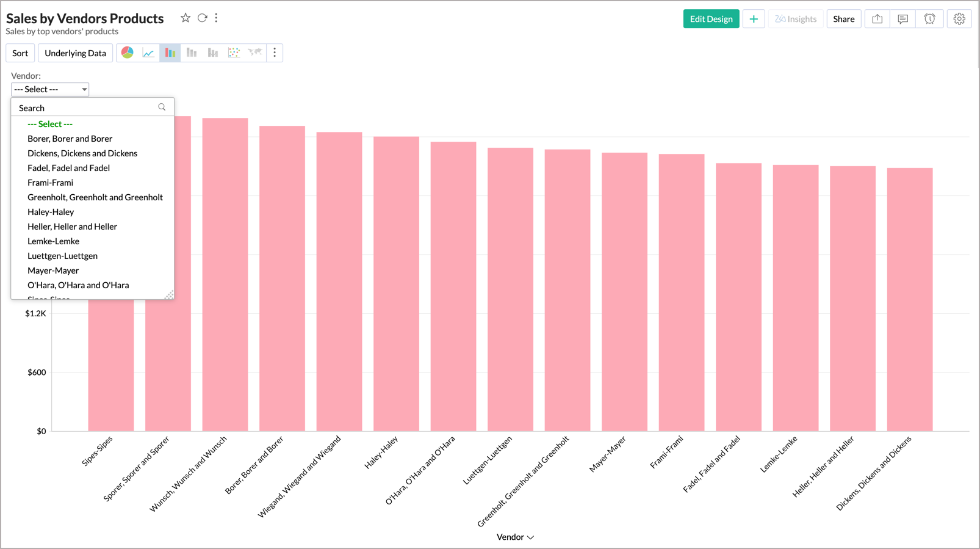Mark this report as favorite with star
This screenshot has width=980, height=549.
[x=185, y=18]
